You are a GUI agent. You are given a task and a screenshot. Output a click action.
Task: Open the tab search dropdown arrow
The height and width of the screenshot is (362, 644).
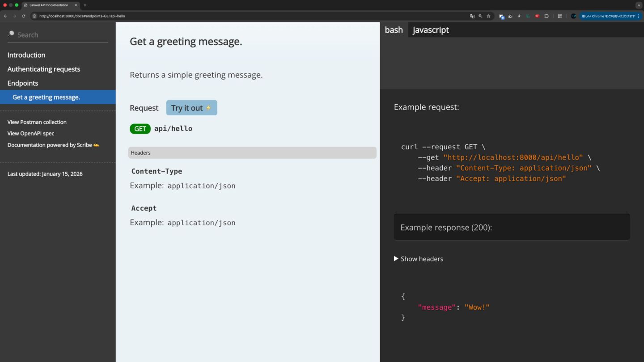coord(638,5)
